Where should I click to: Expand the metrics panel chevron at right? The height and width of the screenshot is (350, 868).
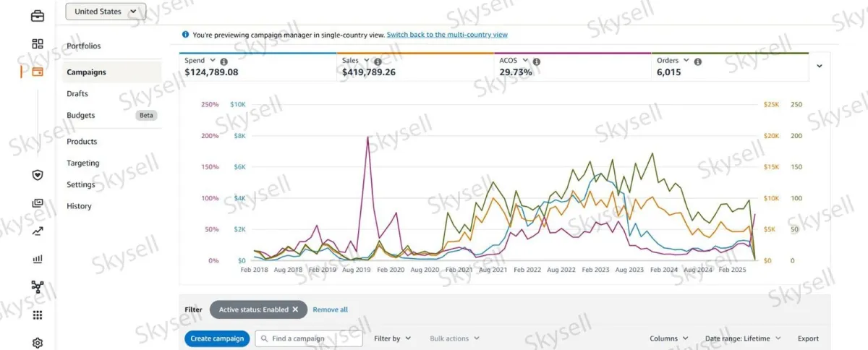[x=820, y=66]
